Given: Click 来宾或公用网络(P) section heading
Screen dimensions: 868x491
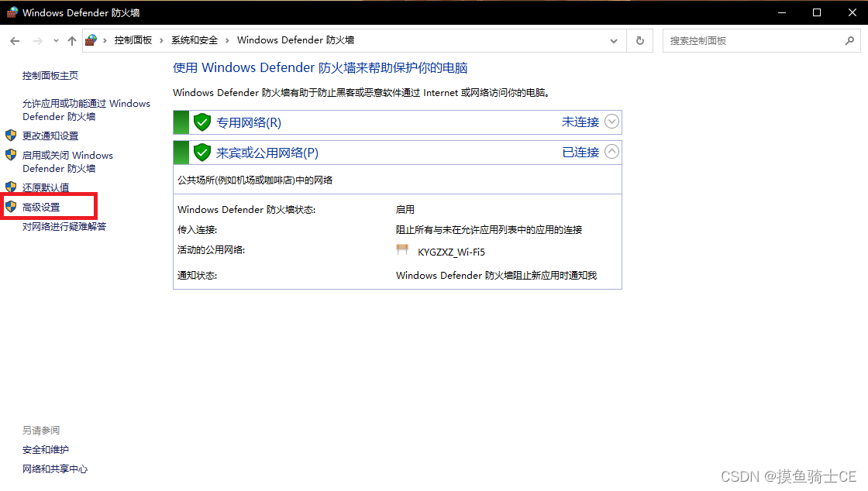Looking at the screenshot, I should click(x=267, y=153).
